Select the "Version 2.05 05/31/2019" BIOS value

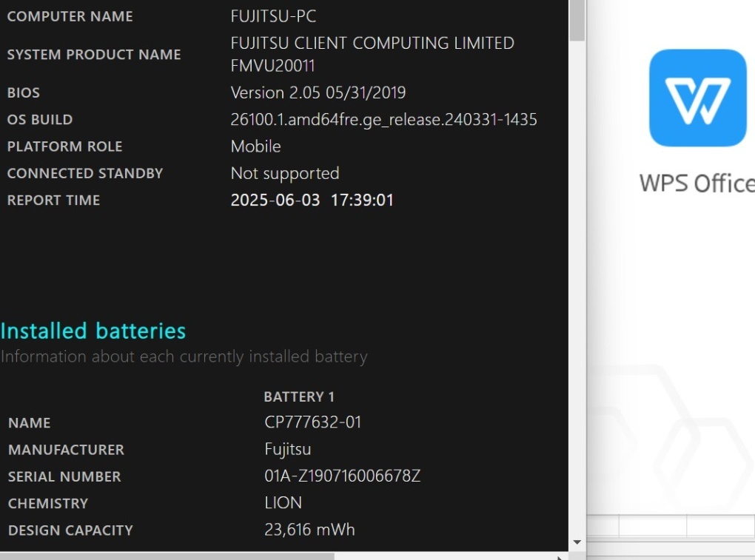318,92
